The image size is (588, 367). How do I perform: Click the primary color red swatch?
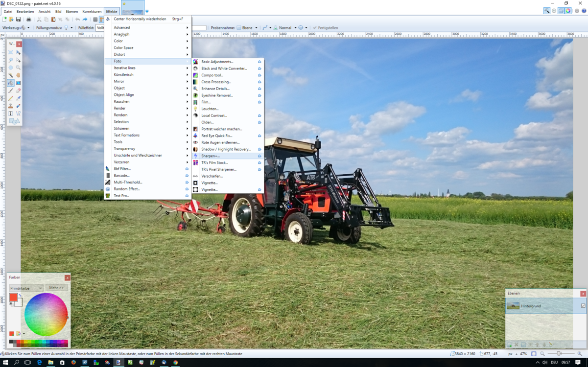(x=13, y=297)
